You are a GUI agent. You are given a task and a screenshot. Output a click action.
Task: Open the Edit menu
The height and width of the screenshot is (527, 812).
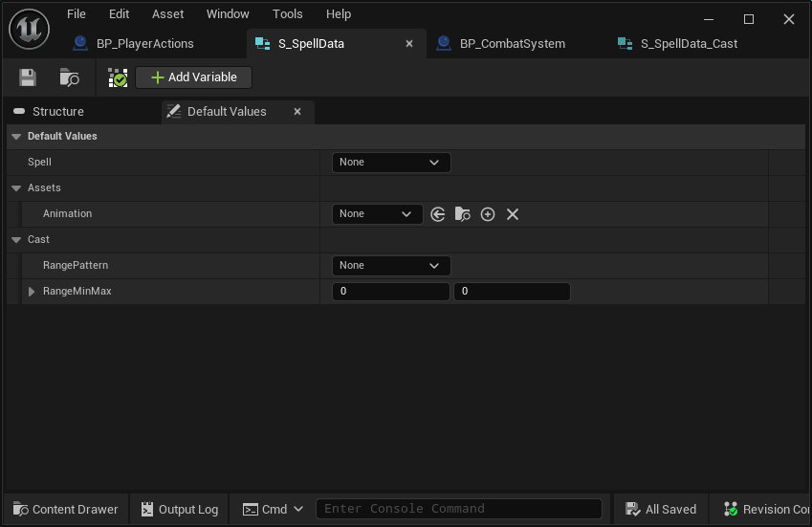point(119,14)
